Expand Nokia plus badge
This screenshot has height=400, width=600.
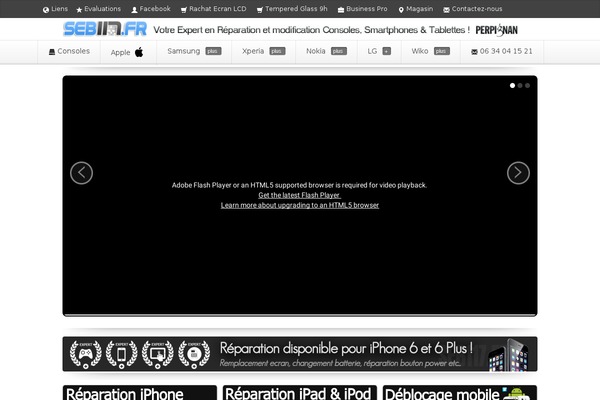(x=339, y=51)
